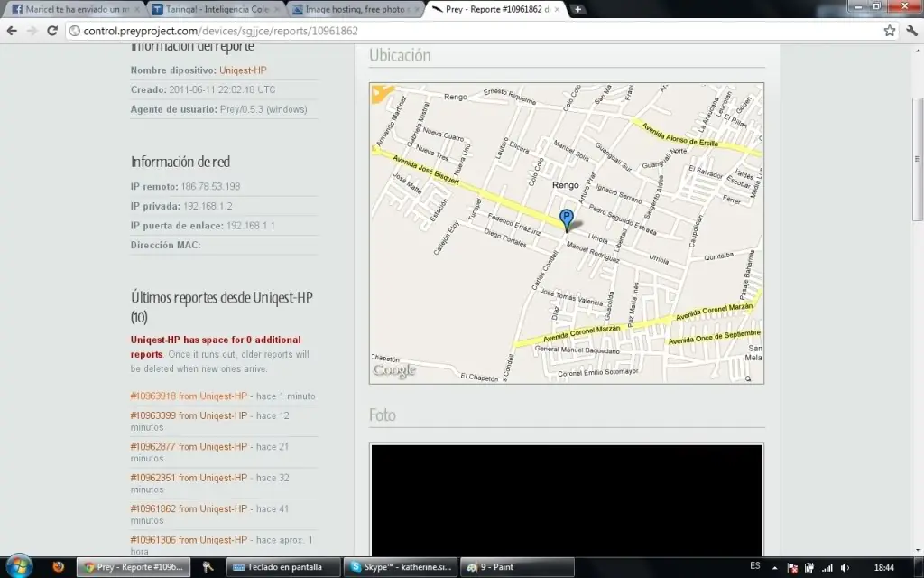The width and height of the screenshot is (924, 578).
Task: Click the Ubicación section heading
Action: click(x=400, y=55)
